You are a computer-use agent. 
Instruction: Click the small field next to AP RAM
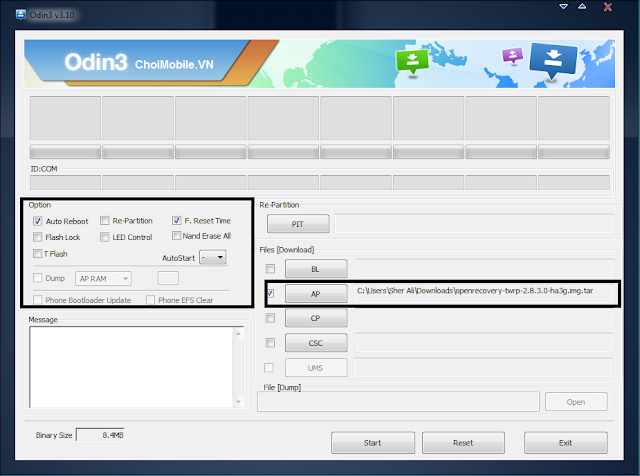168,278
